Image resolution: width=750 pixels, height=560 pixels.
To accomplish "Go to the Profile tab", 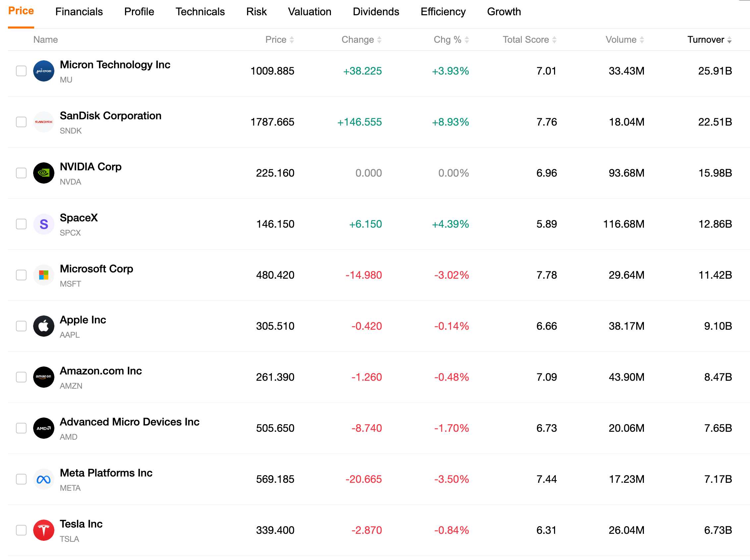I will [139, 12].
